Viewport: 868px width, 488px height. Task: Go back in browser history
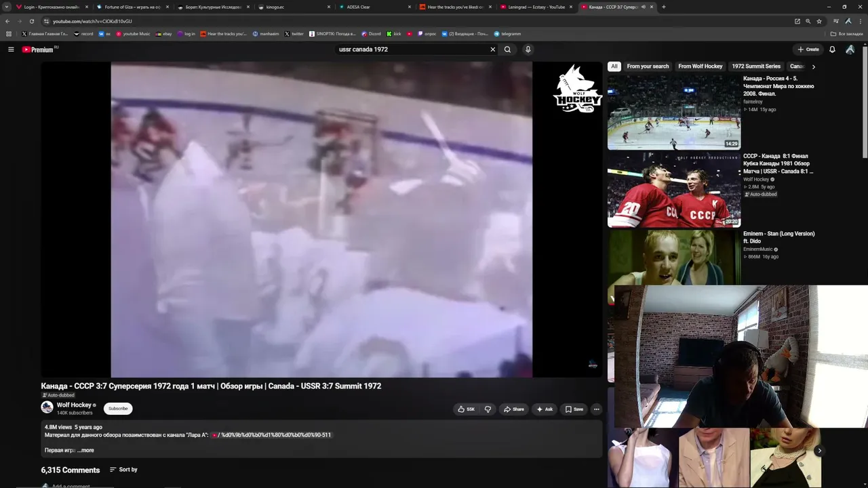point(7,21)
